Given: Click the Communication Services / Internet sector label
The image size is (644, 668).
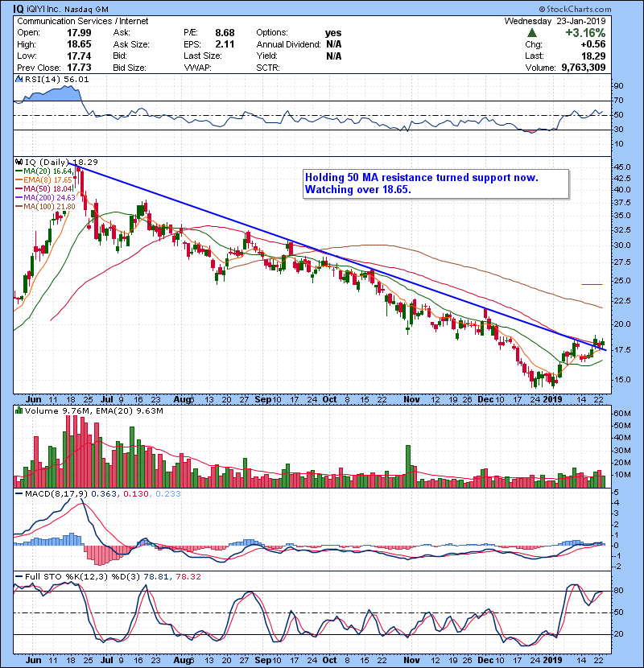Looking at the screenshot, I should click(83, 21).
